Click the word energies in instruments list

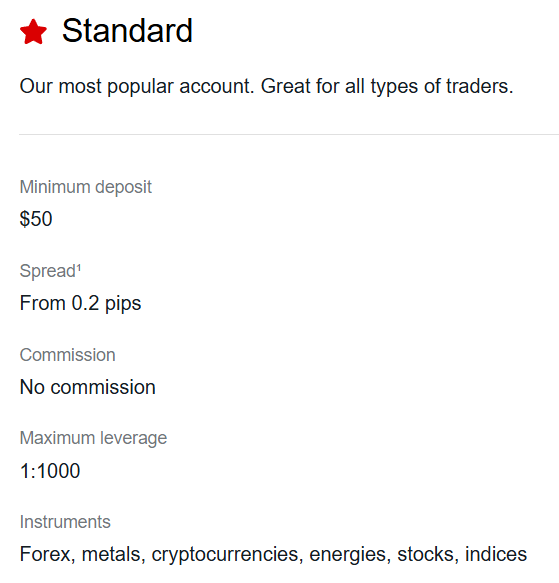tap(347, 555)
